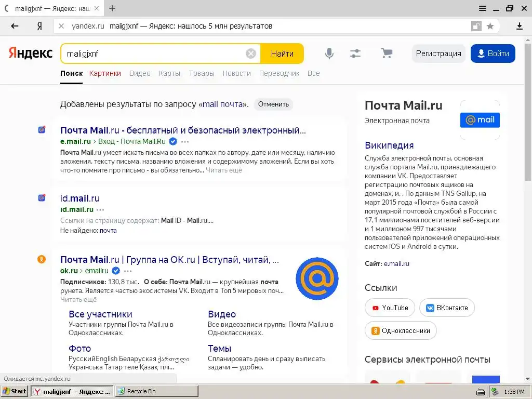Click the network tray icon beside the clock

pos(495,392)
